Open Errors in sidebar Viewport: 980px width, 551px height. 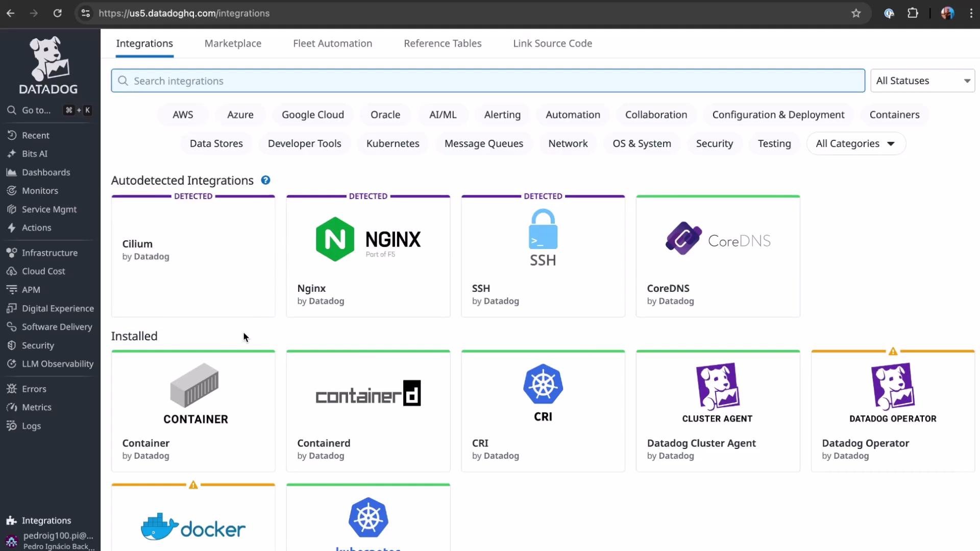pos(34,389)
